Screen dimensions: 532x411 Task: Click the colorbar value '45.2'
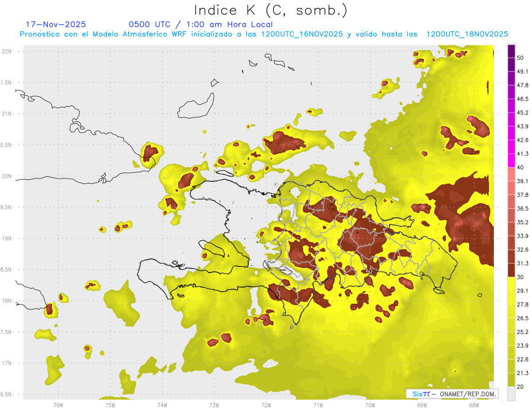[x=523, y=113]
